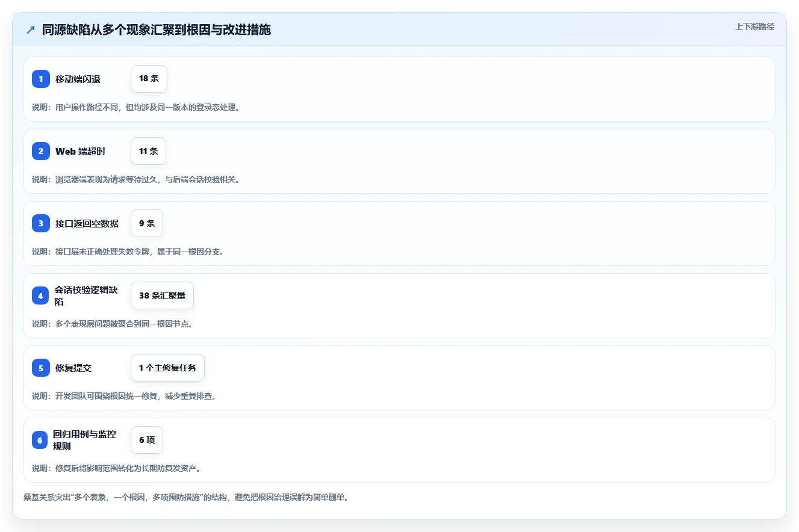
Task: Click the arrow icon beside the panel title
Action: click(x=31, y=30)
